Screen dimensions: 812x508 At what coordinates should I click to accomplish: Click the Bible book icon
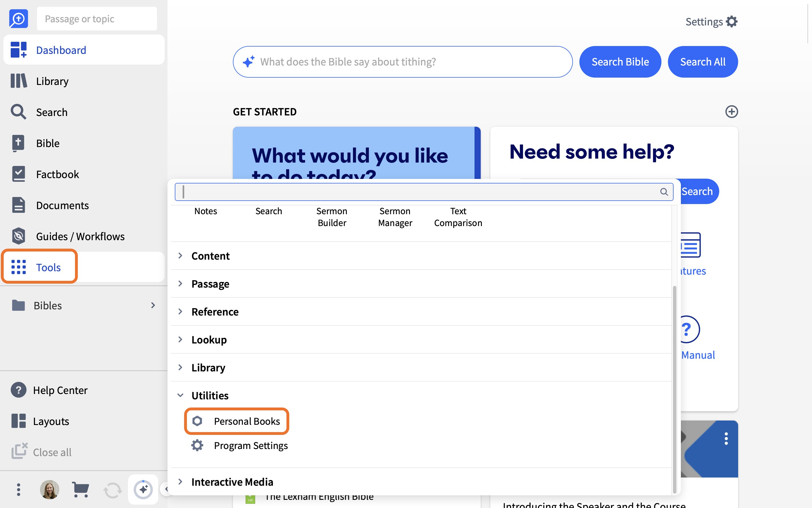point(18,143)
